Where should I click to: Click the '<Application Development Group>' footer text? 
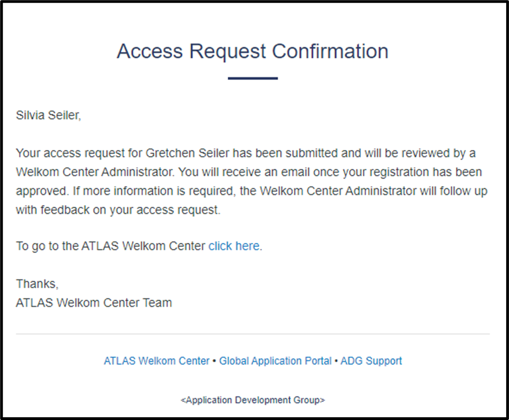tap(253, 400)
